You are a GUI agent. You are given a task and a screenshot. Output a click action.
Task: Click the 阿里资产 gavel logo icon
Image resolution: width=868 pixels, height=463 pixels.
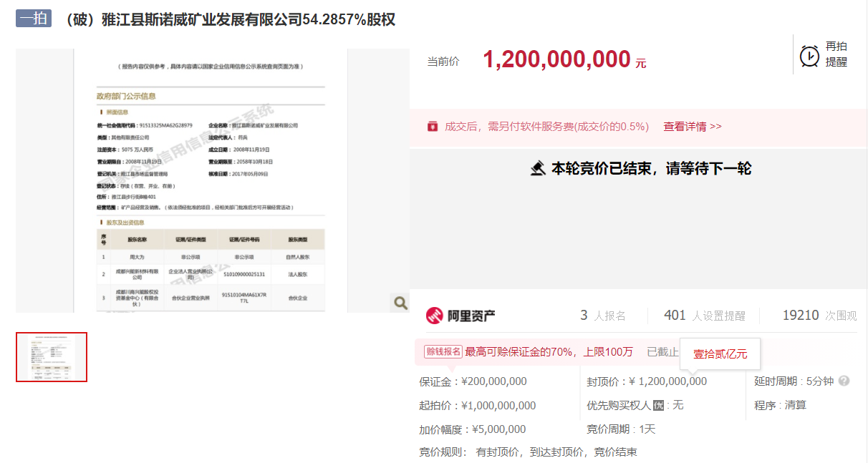coord(433,316)
